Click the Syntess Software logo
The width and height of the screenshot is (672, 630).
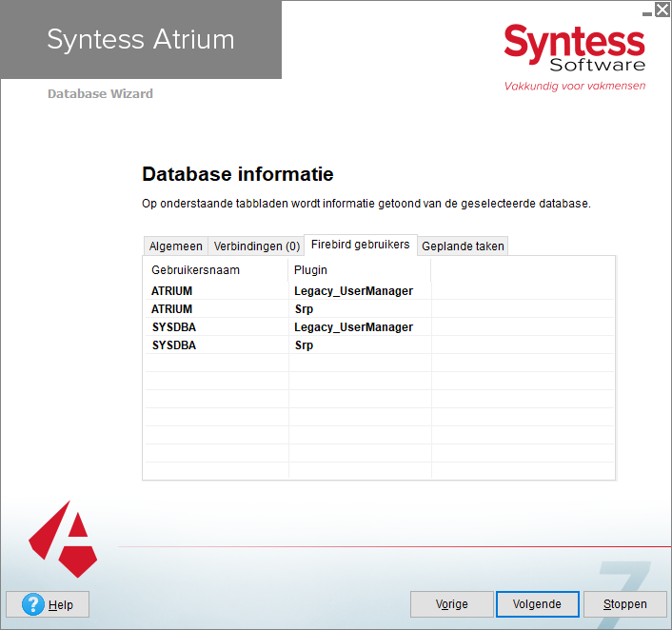(575, 57)
